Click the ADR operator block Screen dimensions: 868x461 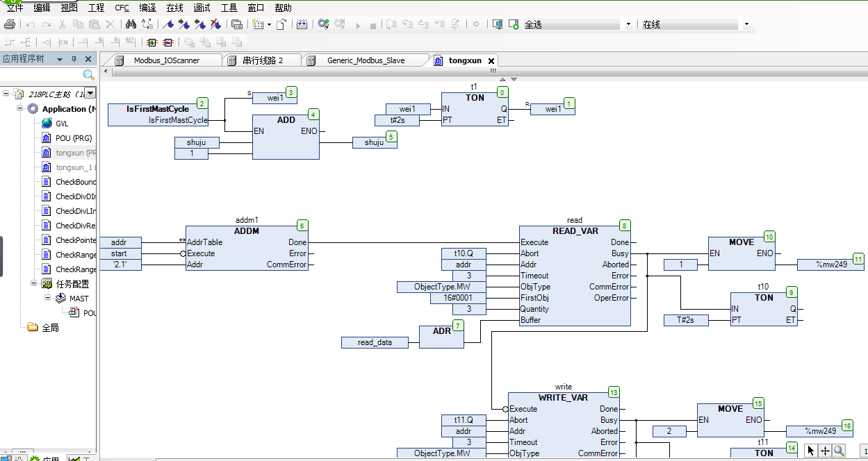click(x=441, y=336)
